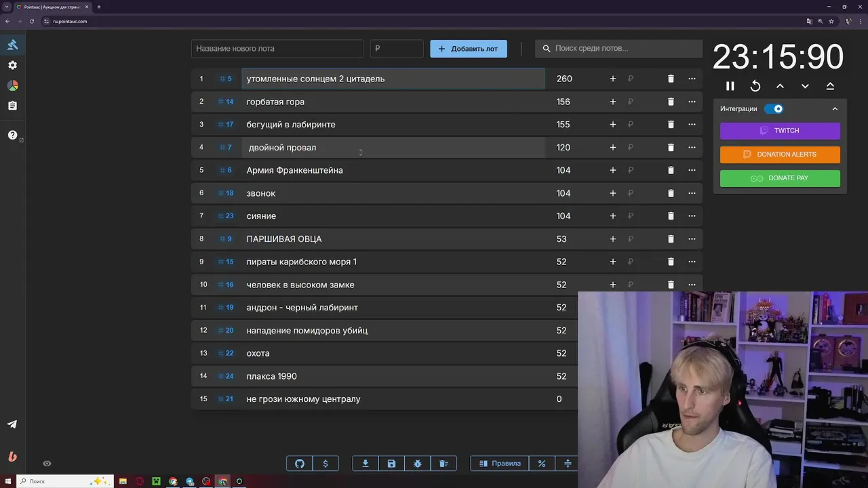Add amount to двойной провал lot
This screenshot has width=868, height=488.
(613, 147)
